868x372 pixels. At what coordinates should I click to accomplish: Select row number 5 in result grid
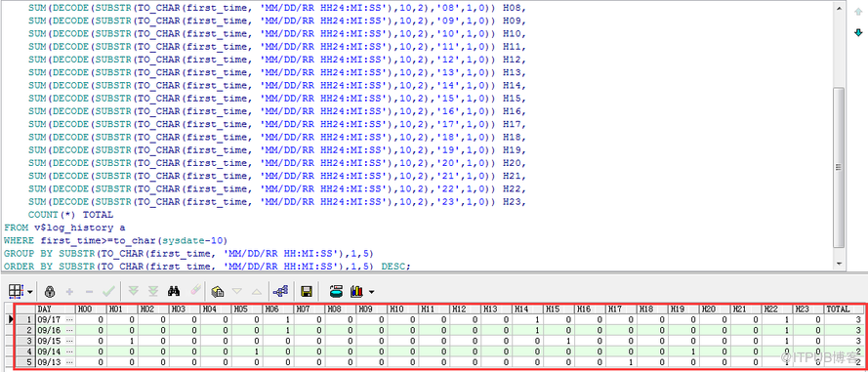point(25,361)
